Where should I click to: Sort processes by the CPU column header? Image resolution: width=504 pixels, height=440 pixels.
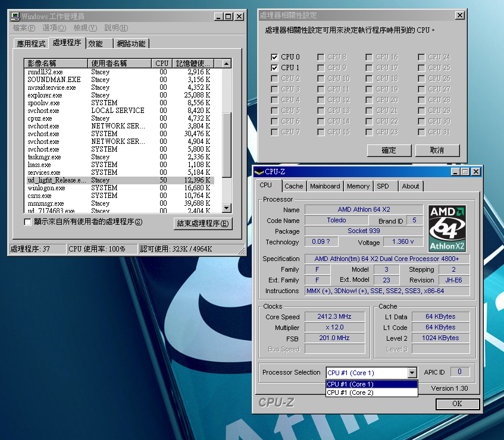click(162, 63)
